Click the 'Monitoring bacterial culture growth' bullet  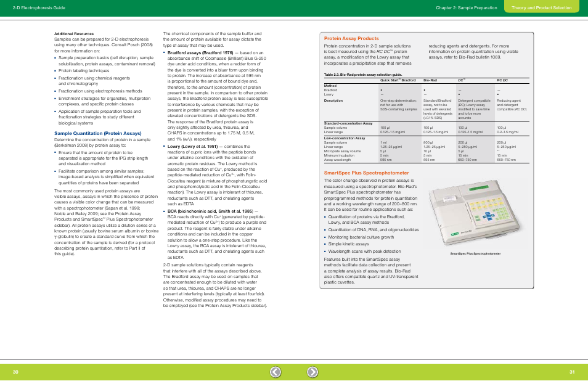coord(361,237)
